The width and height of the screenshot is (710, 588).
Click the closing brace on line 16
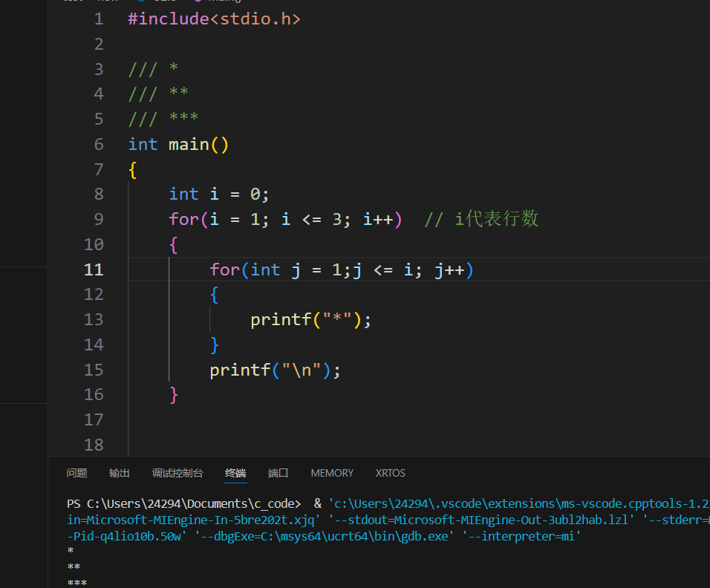[174, 395]
